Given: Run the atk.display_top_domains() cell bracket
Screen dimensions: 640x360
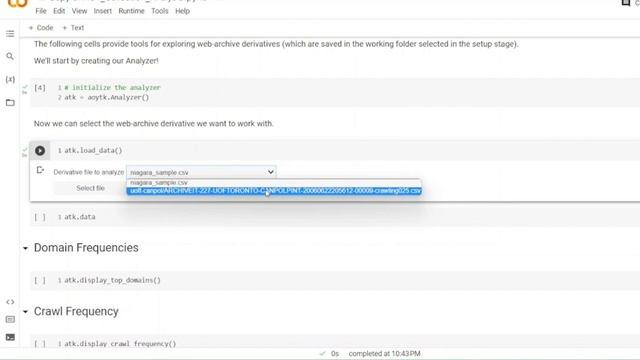Looking at the screenshot, I should pos(40,280).
